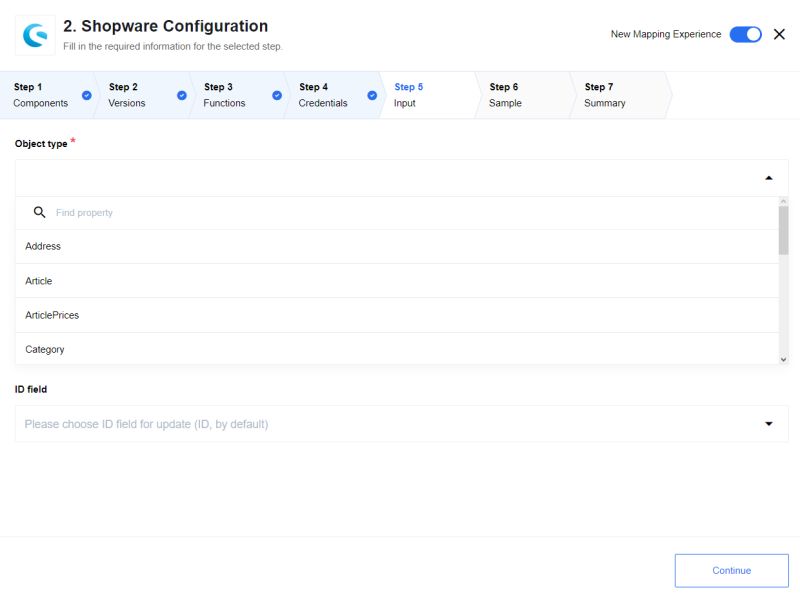Close the Shopware Configuration dialog

point(779,33)
